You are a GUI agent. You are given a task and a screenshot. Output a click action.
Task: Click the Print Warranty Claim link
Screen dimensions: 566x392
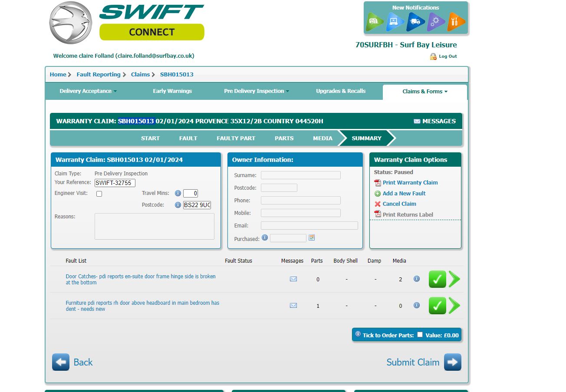[x=410, y=183]
